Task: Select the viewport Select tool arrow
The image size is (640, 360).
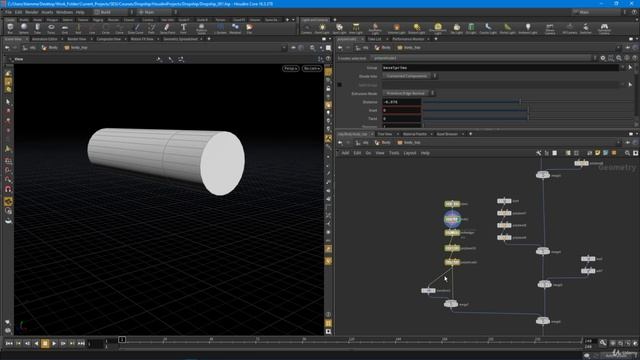Action: (8, 102)
